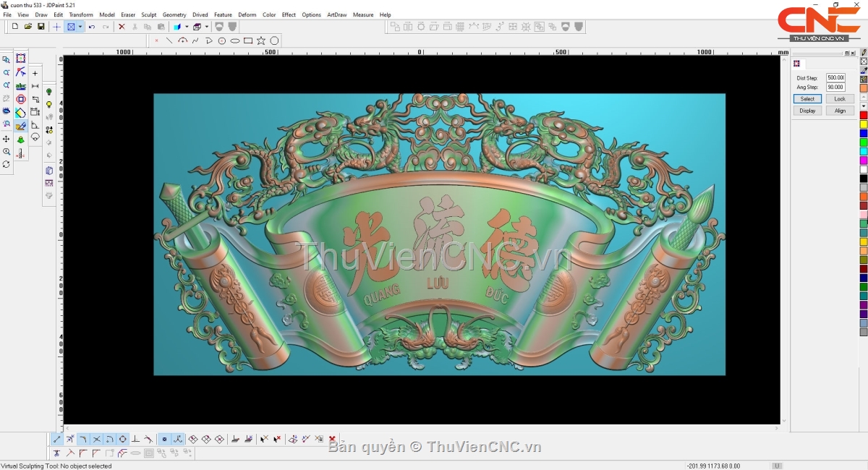Click the abc text tool icon
Screen dimensions: 868x470
point(20,86)
